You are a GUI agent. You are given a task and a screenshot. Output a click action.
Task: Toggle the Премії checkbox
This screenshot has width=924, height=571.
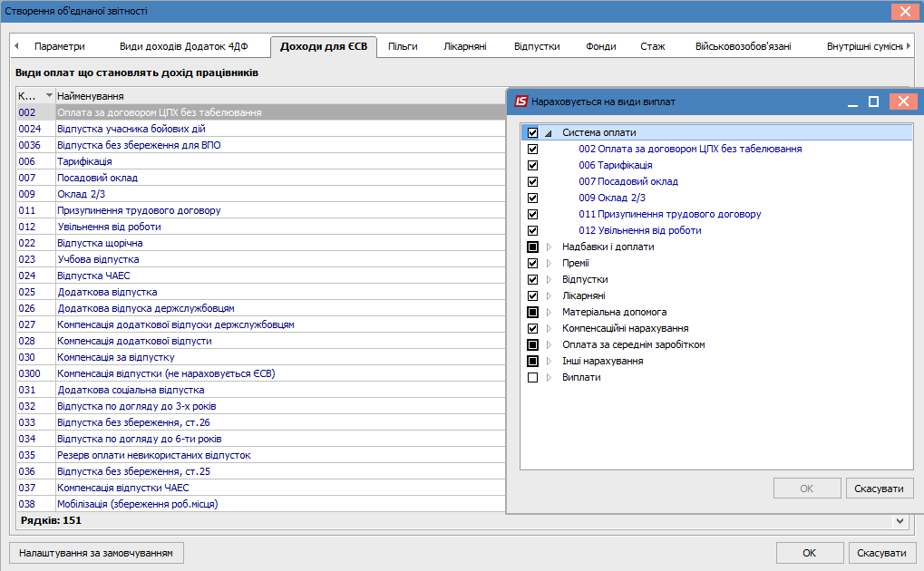click(533, 263)
